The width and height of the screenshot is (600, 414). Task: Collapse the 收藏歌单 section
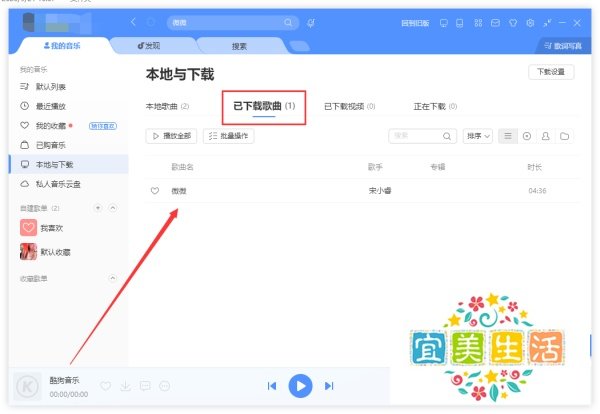point(112,278)
